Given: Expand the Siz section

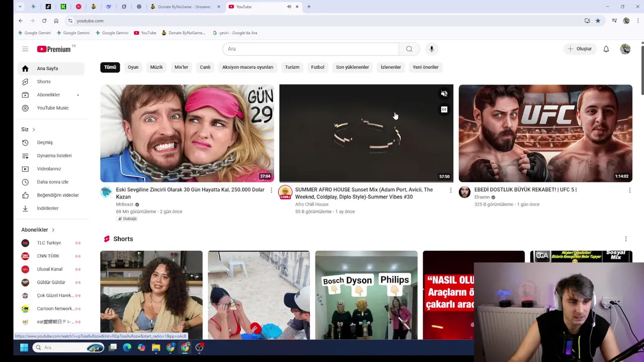Looking at the screenshot, I should [28, 129].
